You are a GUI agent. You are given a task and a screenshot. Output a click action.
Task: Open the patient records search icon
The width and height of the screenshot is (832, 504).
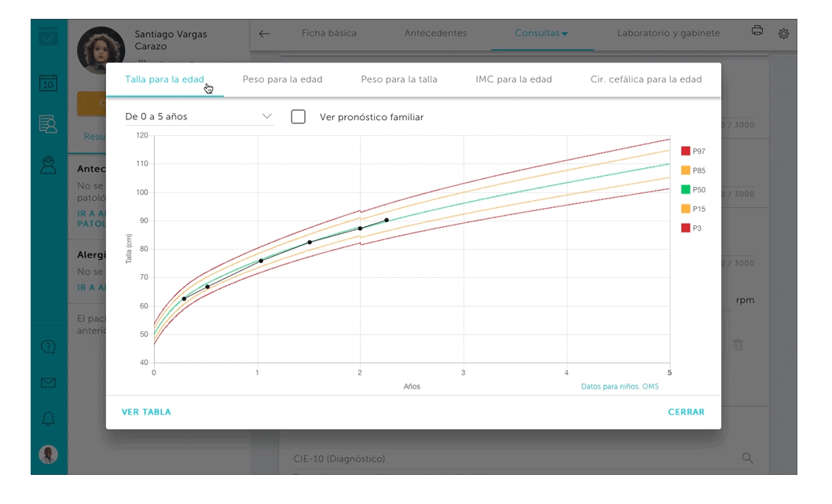tap(48, 124)
